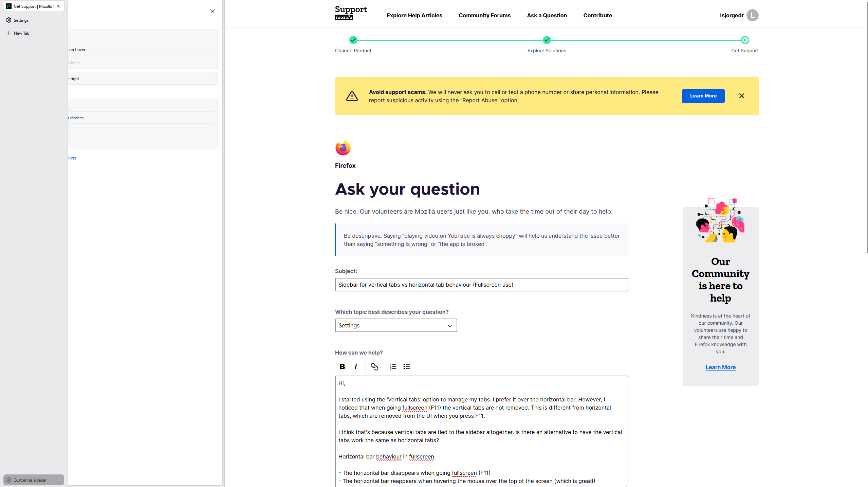The width and height of the screenshot is (868, 487).
Task: Open the lsjorgedt user avatar menu
Action: coord(753,15)
